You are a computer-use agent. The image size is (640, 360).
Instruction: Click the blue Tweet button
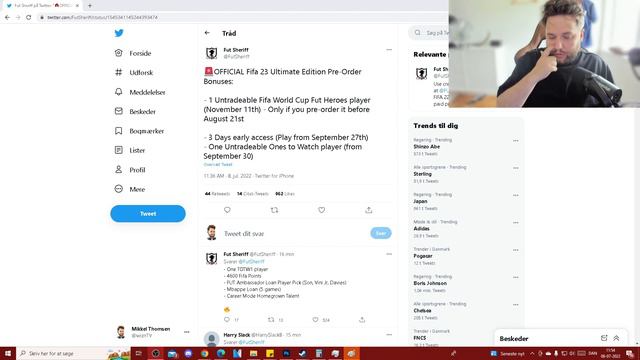(148, 213)
